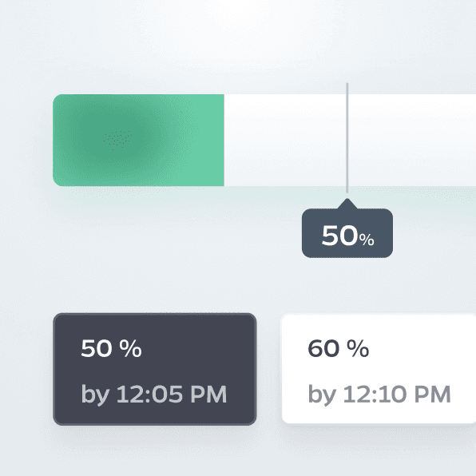This screenshot has height=476, width=476.
Task: Click the green filled portion of the progress bar
Action: (x=138, y=140)
